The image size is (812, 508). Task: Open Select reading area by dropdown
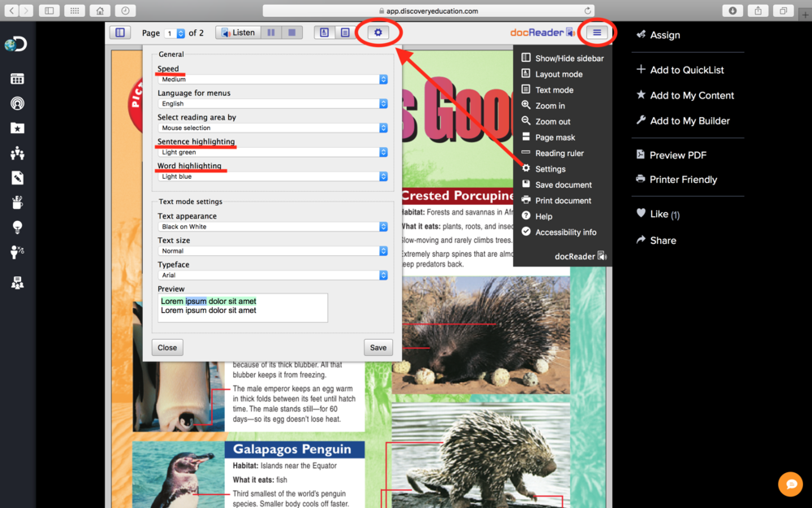[273, 128]
